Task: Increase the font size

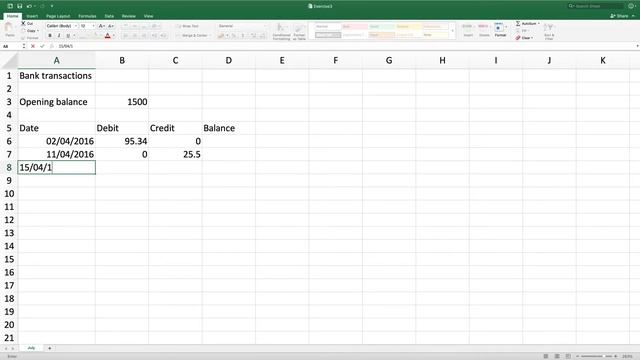Action: tap(101, 26)
